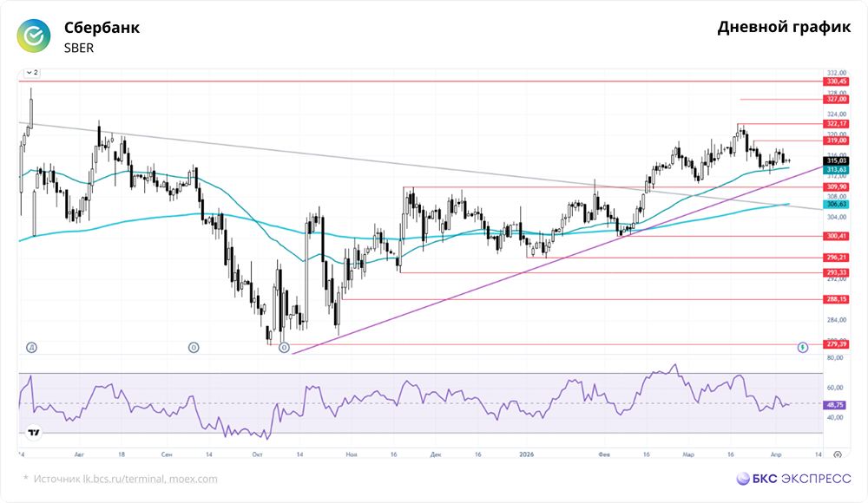
Task: Click the SBER ticker text
Action: 79,49
